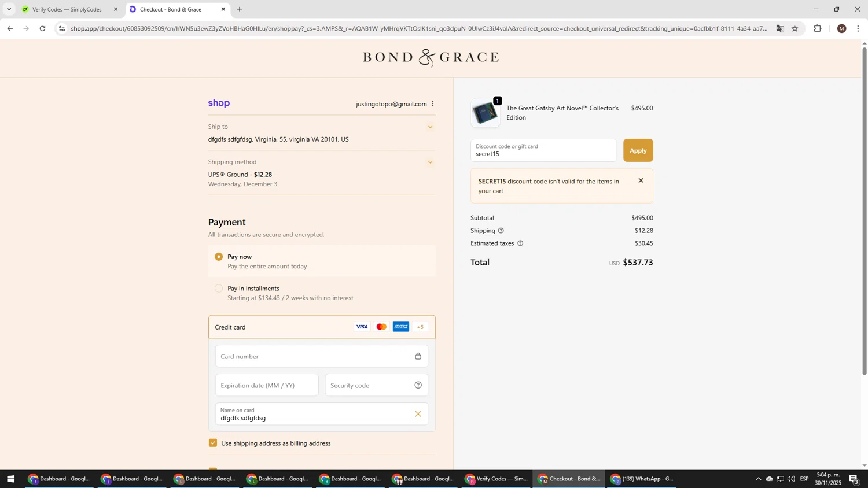Reload the page in browser
Image resolution: width=868 pixels, height=488 pixels.
tap(42, 28)
